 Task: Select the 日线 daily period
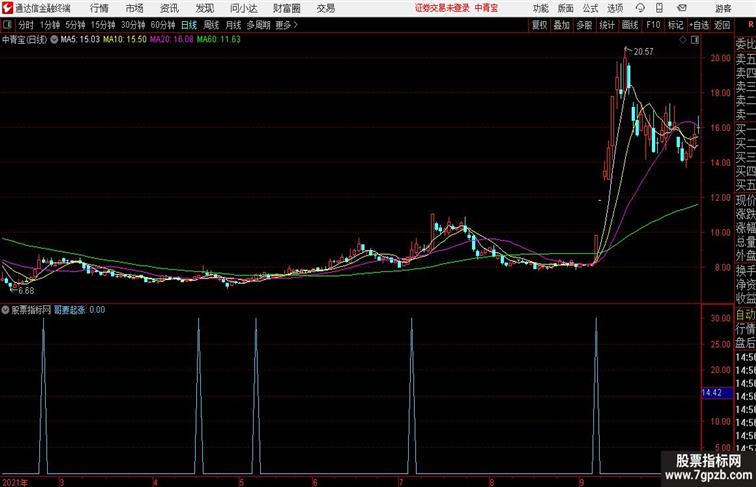coord(189,25)
